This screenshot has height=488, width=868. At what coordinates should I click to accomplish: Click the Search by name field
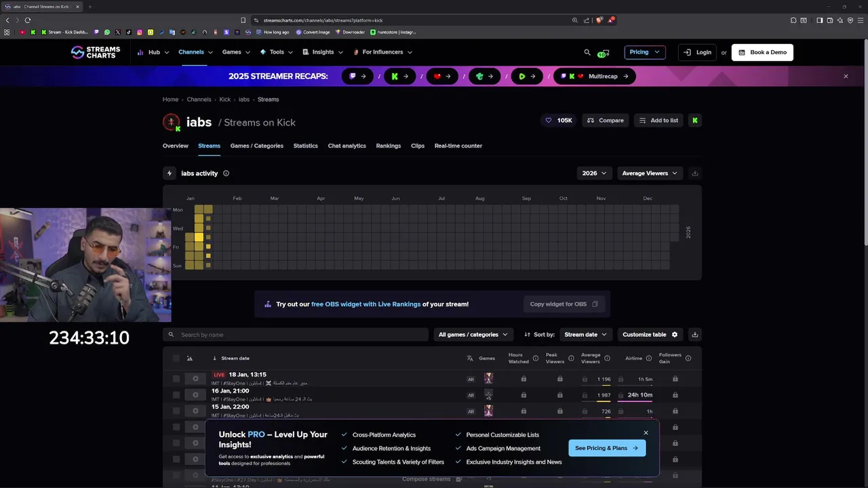pos(296,335)
